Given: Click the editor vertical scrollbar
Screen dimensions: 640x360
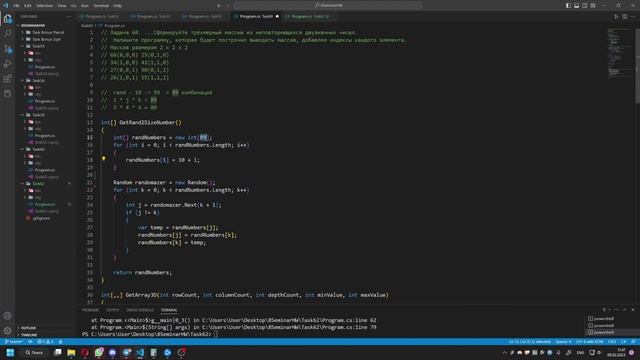Looking at the screenshot, I should [637, 65].
